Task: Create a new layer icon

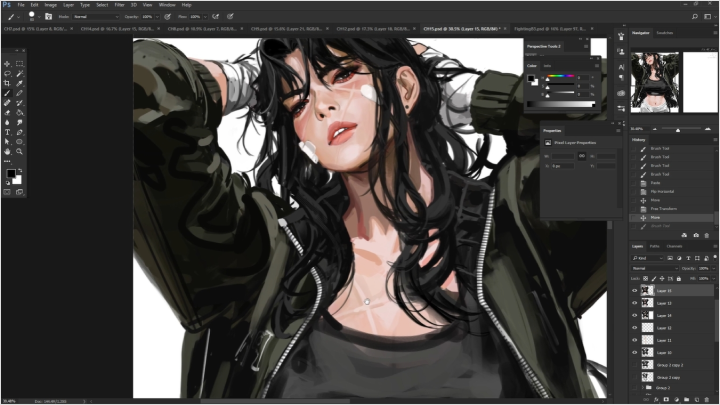Action: (697, 400)
